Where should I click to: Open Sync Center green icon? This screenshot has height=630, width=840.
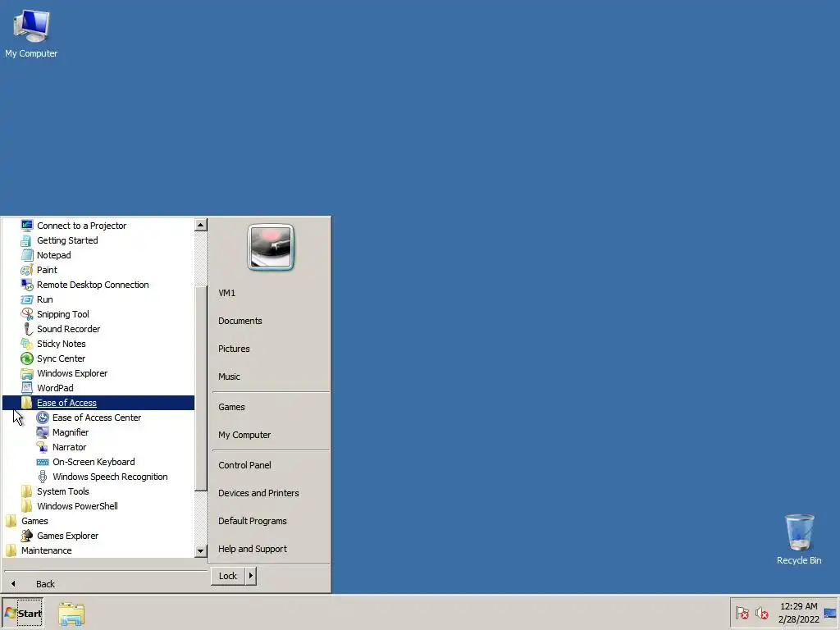click(x=27, y=358)
